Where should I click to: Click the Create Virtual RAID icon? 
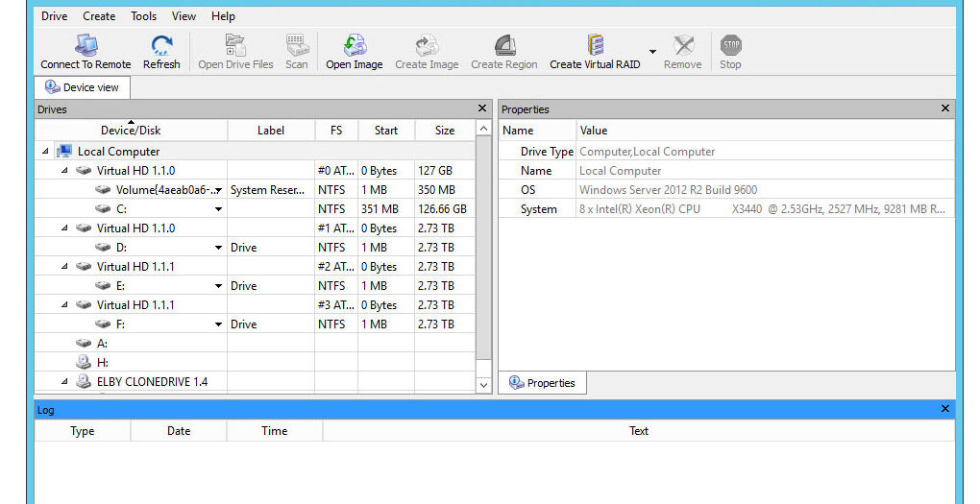(x=595, y=45)
